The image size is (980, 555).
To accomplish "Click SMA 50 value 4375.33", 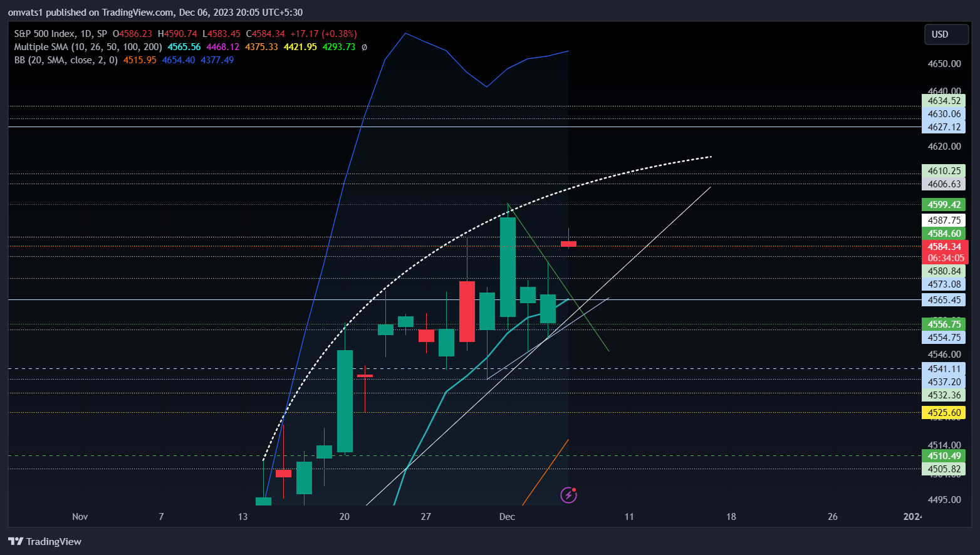I will tap(262, 47).
